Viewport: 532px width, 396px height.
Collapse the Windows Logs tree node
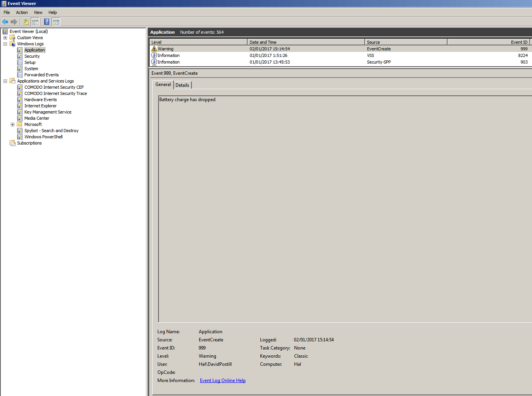(x=5, y=44)
